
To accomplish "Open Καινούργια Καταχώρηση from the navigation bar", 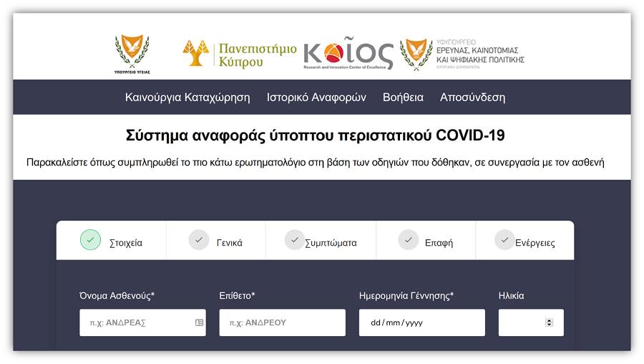I will tap(187, 97).
